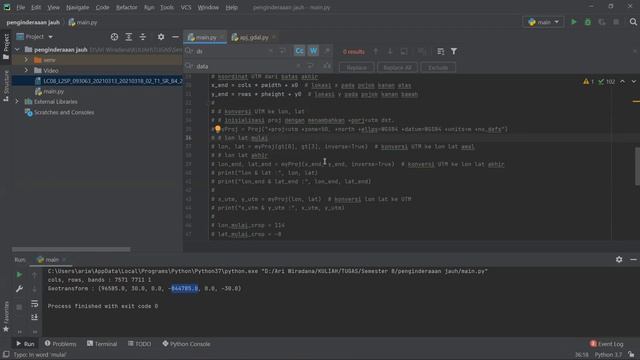Go to previous search occurrence arrow
This screenshot has height=360, width=640.
coord(376,51)
